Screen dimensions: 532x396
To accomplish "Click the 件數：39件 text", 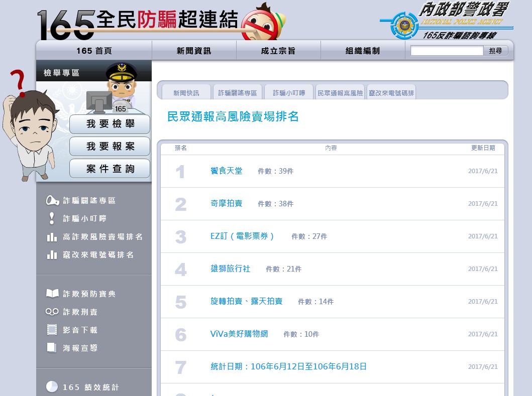I will (x=275, y=171).
